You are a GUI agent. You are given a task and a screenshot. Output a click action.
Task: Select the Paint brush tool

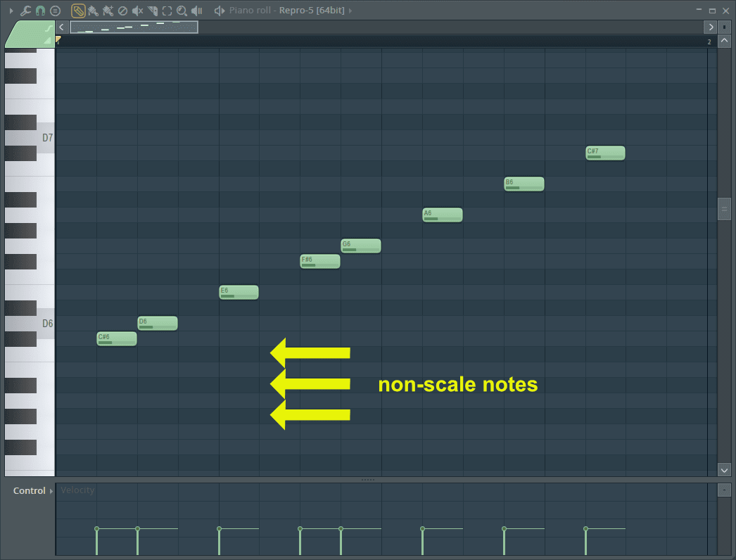pyautogui.click(x=93, y=11)
